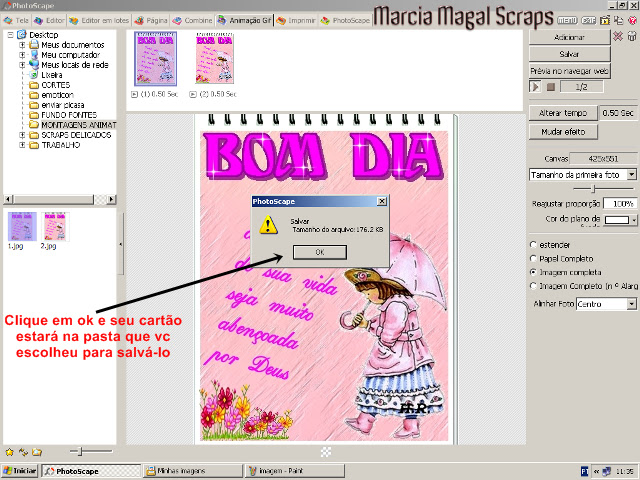Select the 2.jpg thumbnail in file list
Screen dimensions: 640x480
pyautogui.click(x=55, y=227)
